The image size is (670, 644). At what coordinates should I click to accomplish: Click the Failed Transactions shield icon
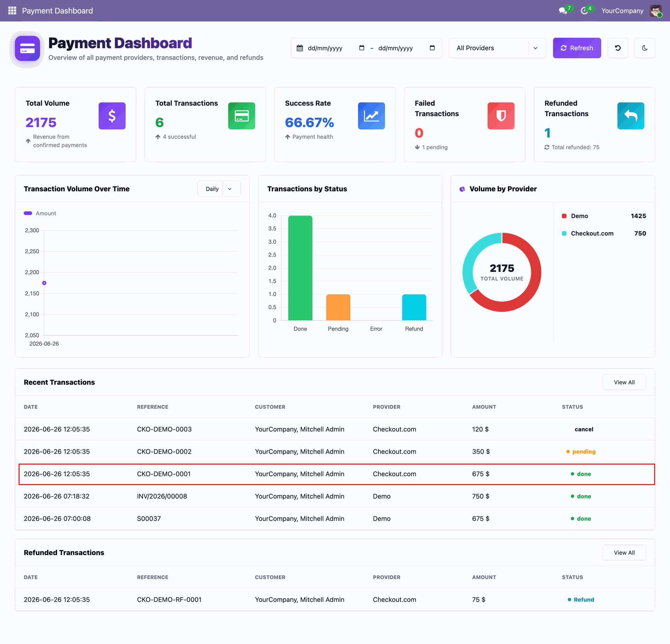(501, 116)
